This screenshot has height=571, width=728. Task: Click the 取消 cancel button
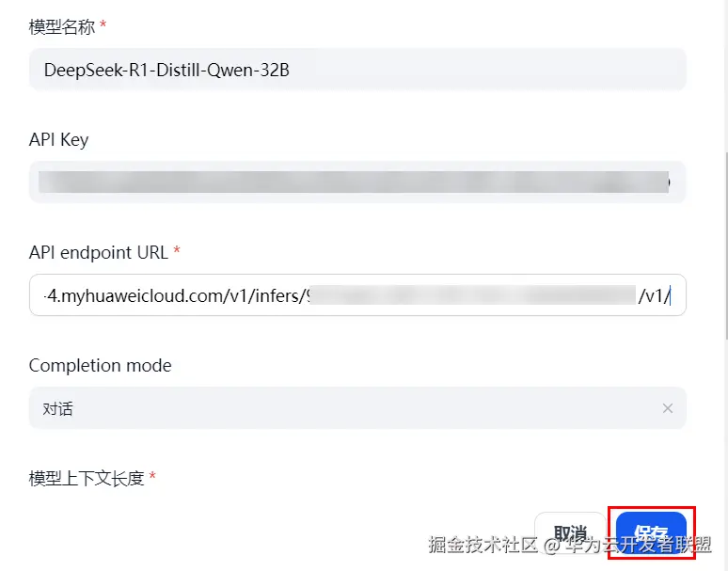click(x=571, y=532)
